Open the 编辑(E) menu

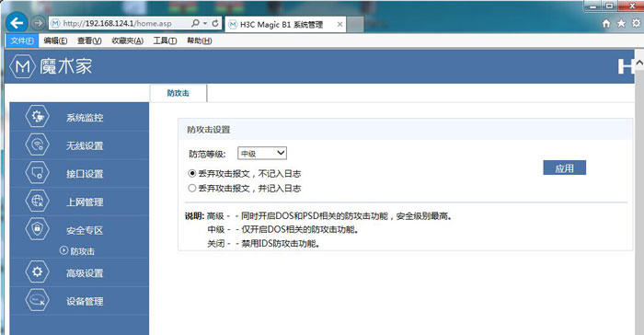pos(55,40)
